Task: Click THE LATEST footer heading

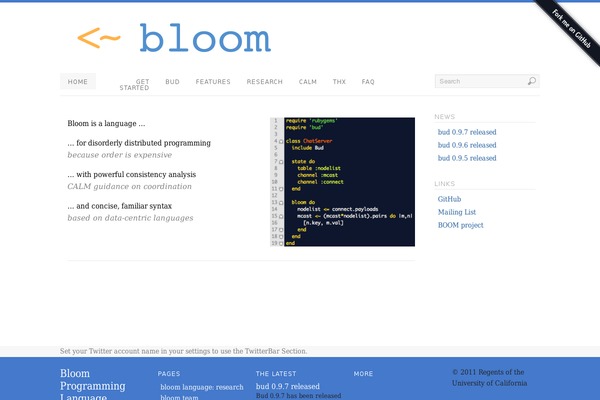Action: click(x=276, y=374)
